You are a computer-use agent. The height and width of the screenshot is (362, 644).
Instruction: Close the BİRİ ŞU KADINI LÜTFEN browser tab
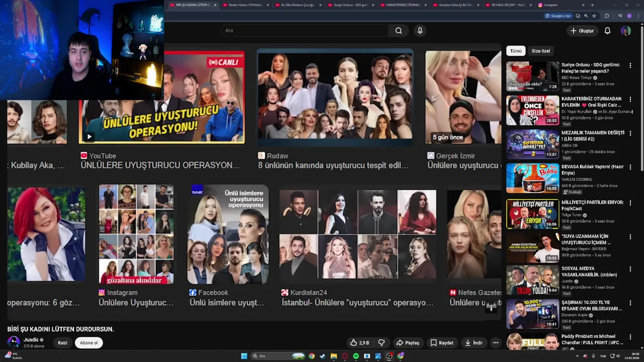215,5
